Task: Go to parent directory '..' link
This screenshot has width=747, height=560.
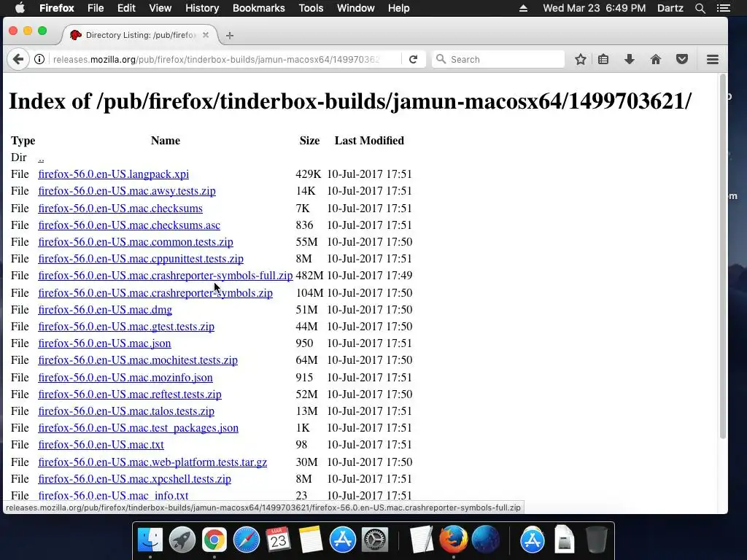Action: [x=41, y=157]
